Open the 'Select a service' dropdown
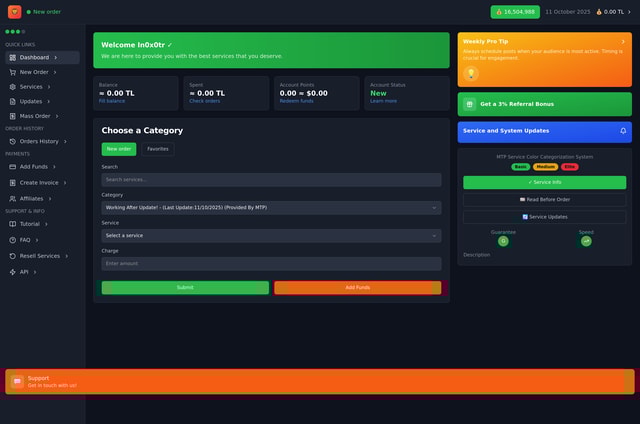 tap(271, 236)
